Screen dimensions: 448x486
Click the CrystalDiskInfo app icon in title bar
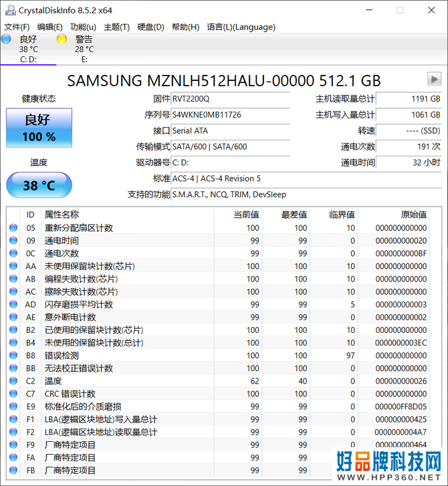click(11, 10)
